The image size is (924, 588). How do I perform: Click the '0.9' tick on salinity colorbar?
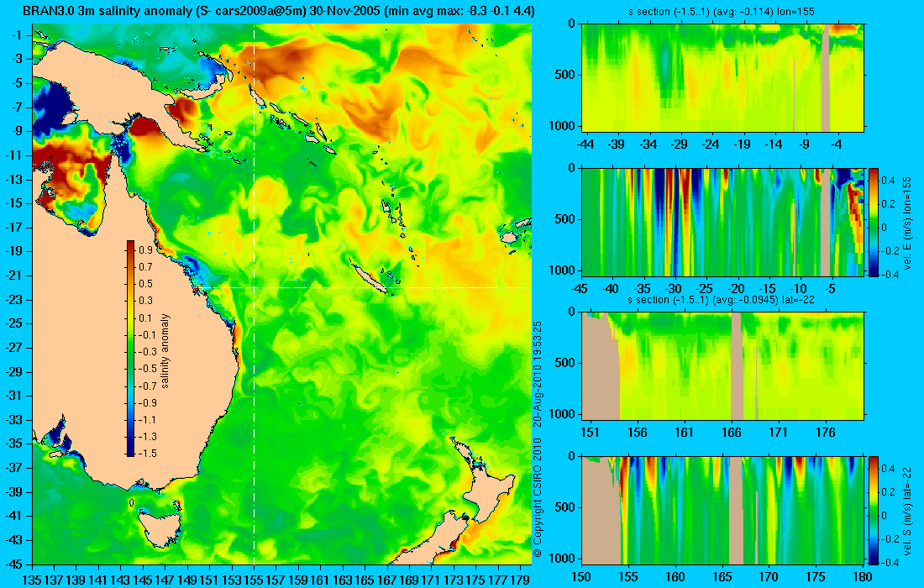145,249
